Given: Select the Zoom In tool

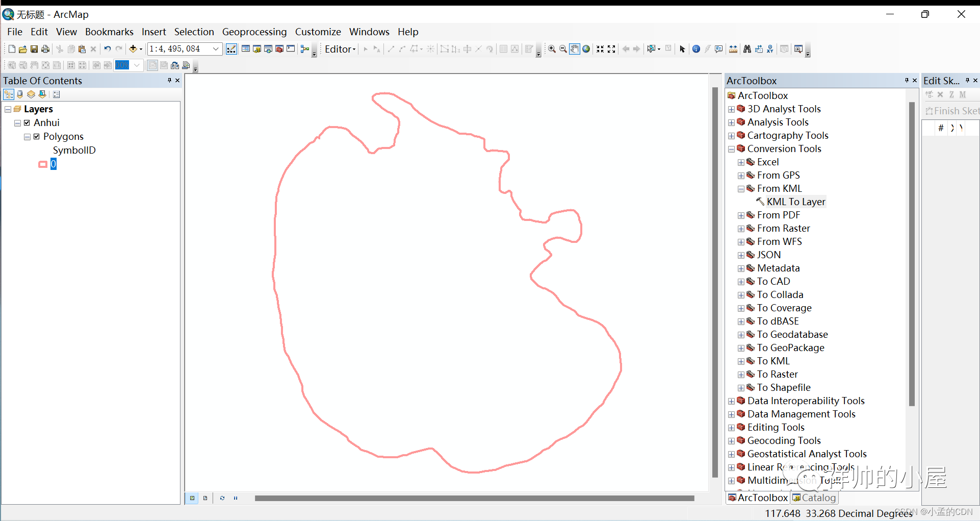Looking at the screenshot, I should click(x=552, y=49).
